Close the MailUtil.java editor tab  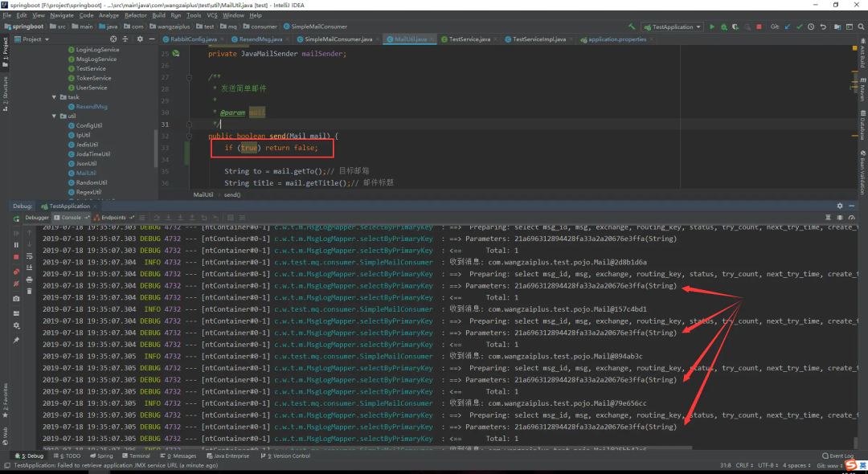(432, 39)
